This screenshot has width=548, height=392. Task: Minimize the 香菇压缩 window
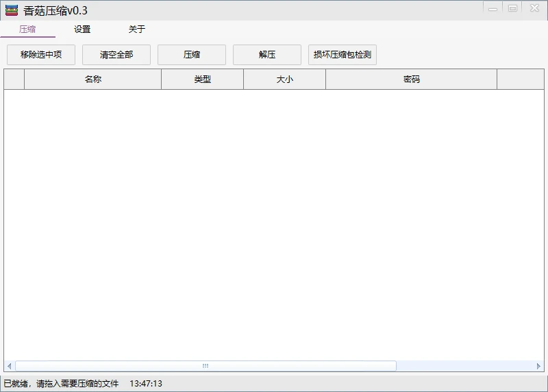pos(493,8)
